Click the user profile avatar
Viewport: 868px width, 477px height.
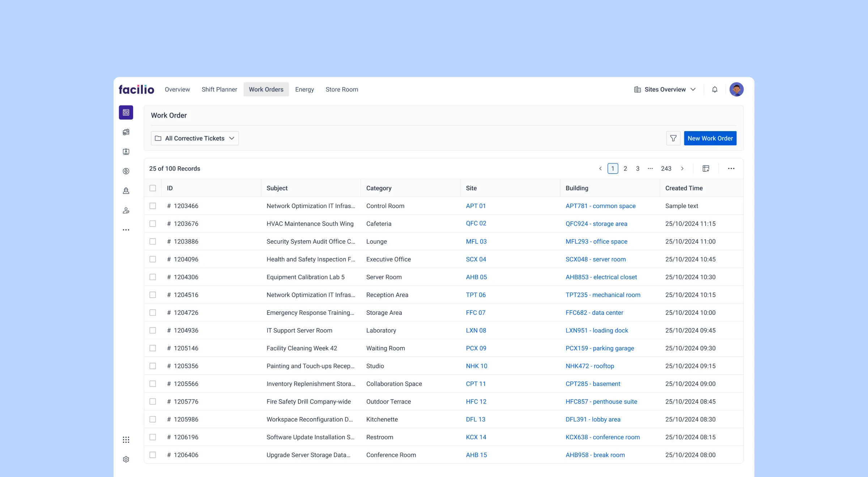736,89
